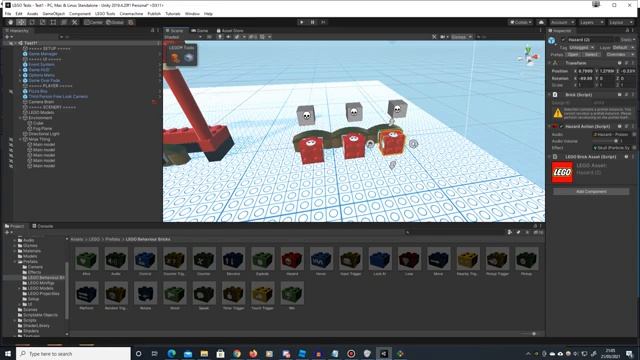Toggle Global/Local handle rotation
The image size is (640, 360).
coord(115,22)
